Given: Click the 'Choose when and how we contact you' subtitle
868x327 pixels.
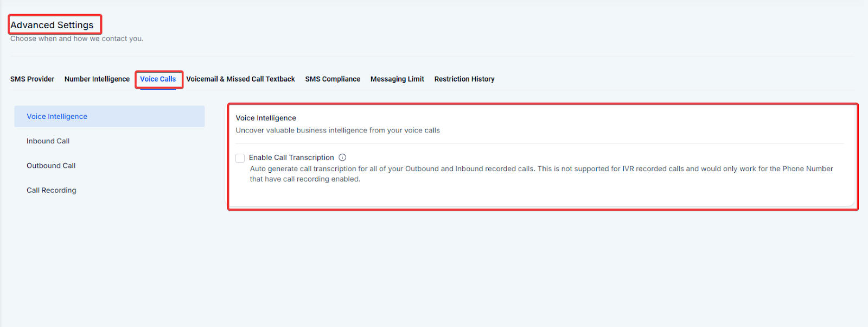Looking at the screenshot, I should click(77, 39).
